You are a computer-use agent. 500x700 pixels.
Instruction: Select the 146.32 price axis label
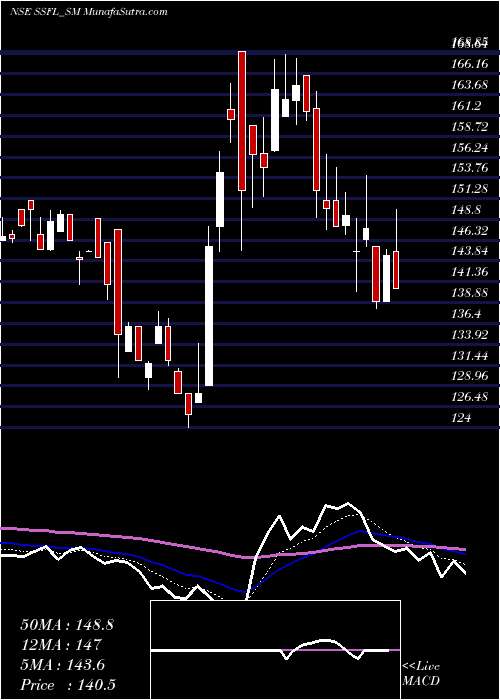tap(469, 230)
